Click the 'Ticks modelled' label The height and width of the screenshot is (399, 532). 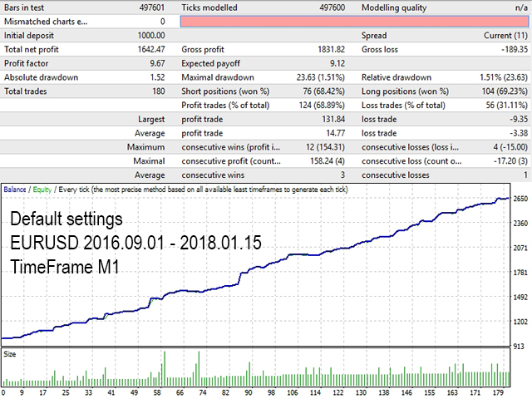click(209, 7)
